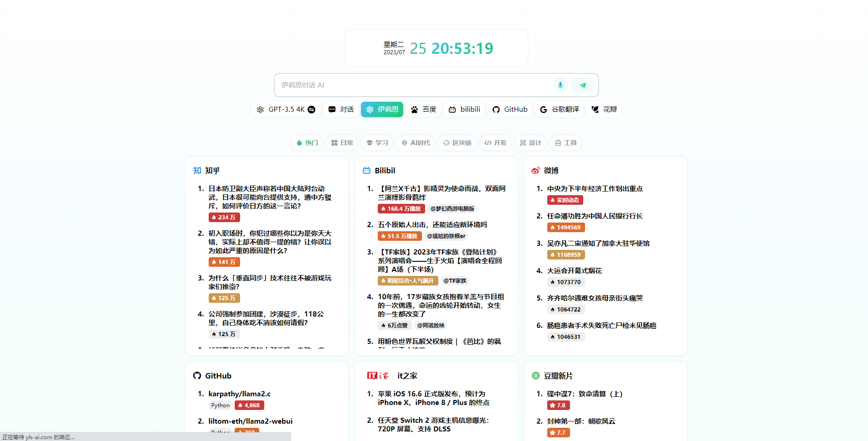Viewport: 868px width, 441px height.
Task: Open Bilibili TF家族 2023 concert video
Action: point(440,260)
